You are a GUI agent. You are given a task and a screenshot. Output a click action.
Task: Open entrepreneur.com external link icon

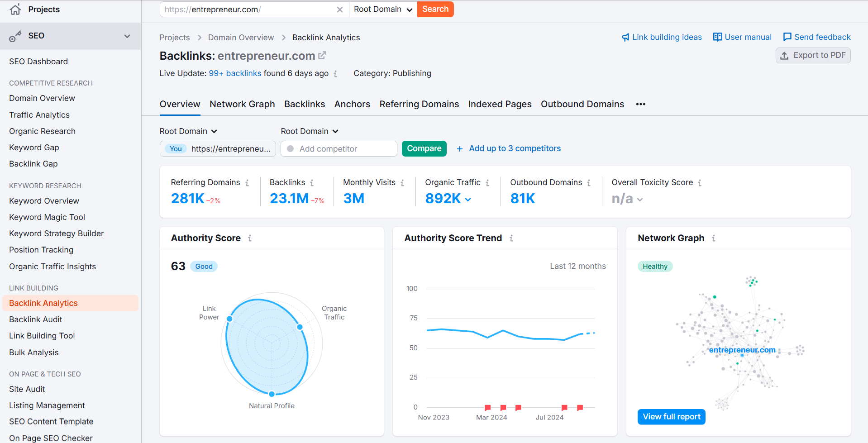[322, 56]
